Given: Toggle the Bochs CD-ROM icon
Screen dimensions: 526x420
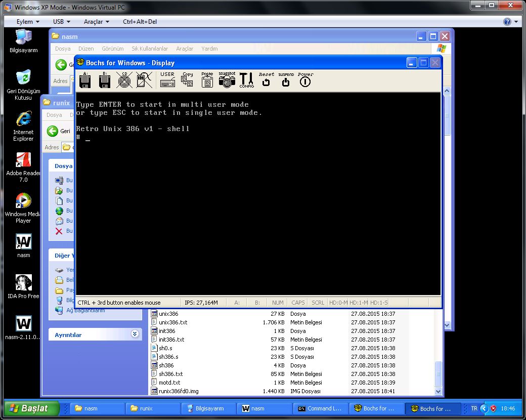Looking at the screenshot, I should (x=124, y=80).
